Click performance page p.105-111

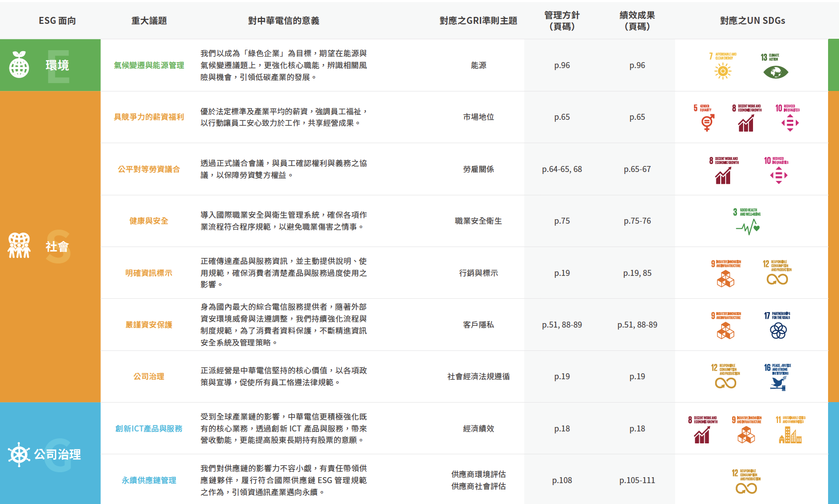pyautogui.click(x=637, y=480)
